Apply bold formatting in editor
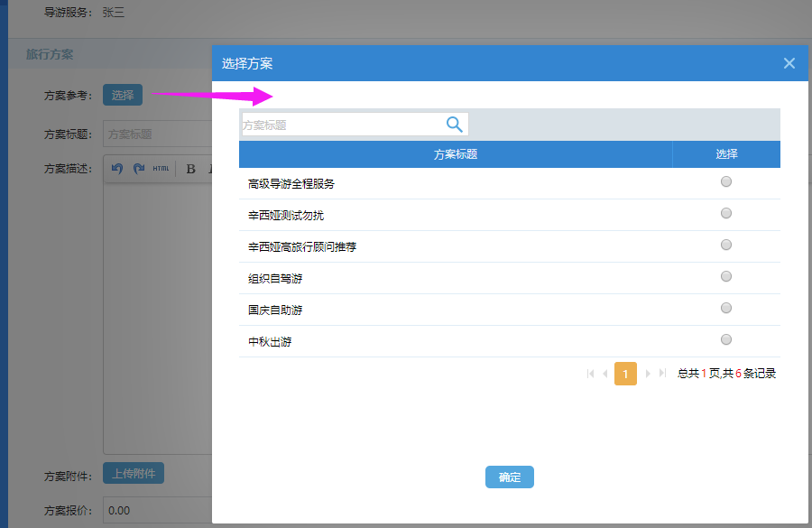Image resolution: width=812 pixels, height=528 pixels. click(190, 168)
